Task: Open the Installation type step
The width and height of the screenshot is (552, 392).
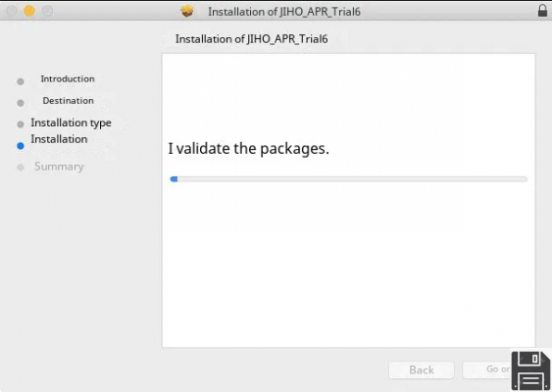Action: point(71,122)
